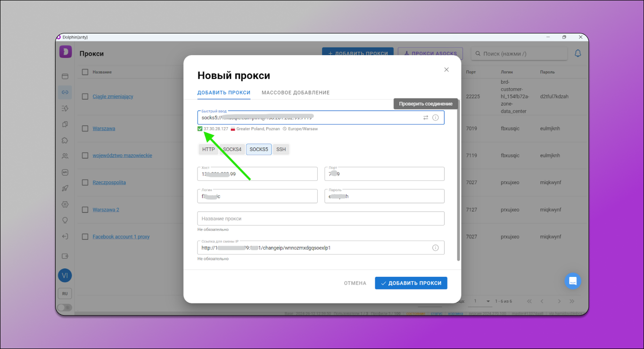Open the settings gear sidebar icon
Image resolution: width=644 pixels, height=349 pixels.
[65, 204]
